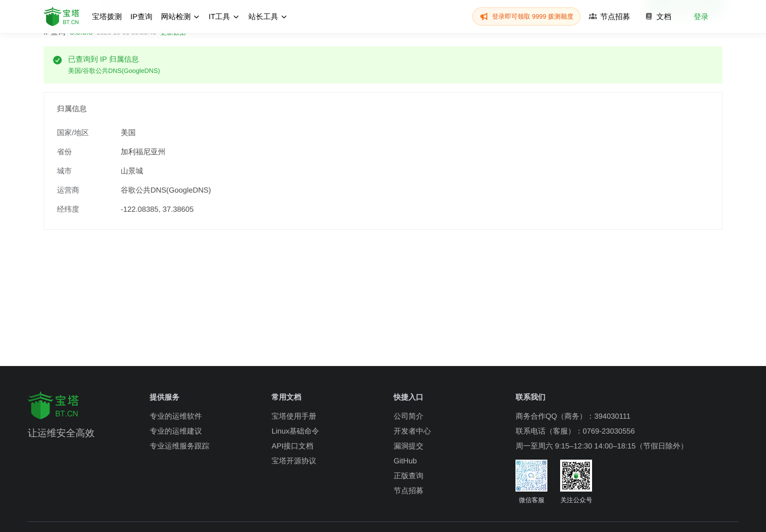Click the people icon beside 节点招募
The height and width of the screenshot is (532, 766).
[593, 16]
